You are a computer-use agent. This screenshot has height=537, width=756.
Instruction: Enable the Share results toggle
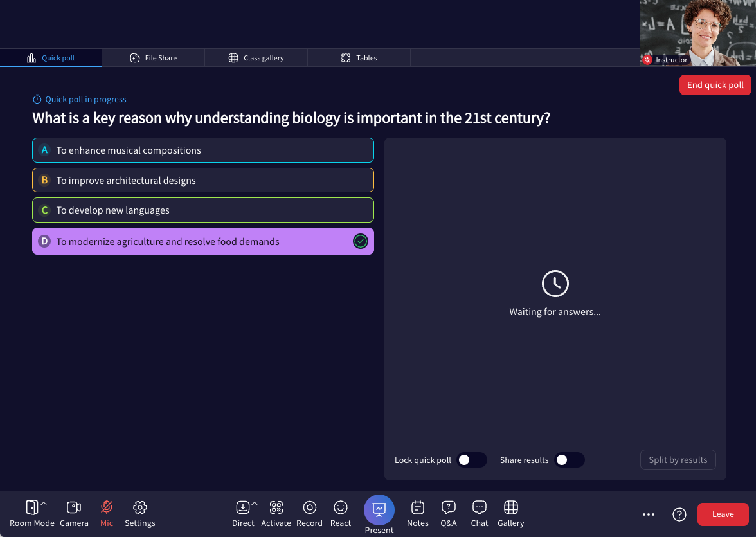[x=569, y=460]
